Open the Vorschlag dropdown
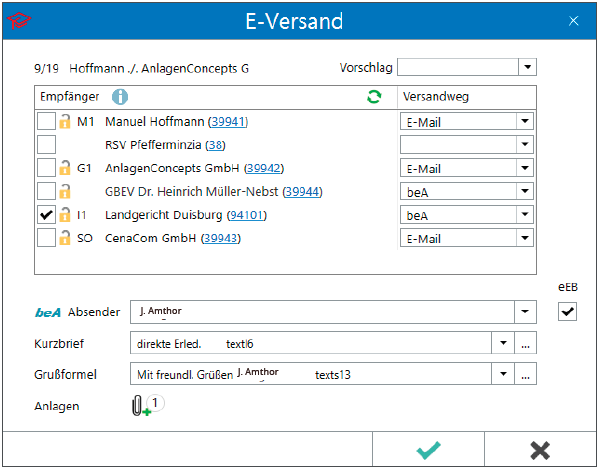 coord(527,67)
